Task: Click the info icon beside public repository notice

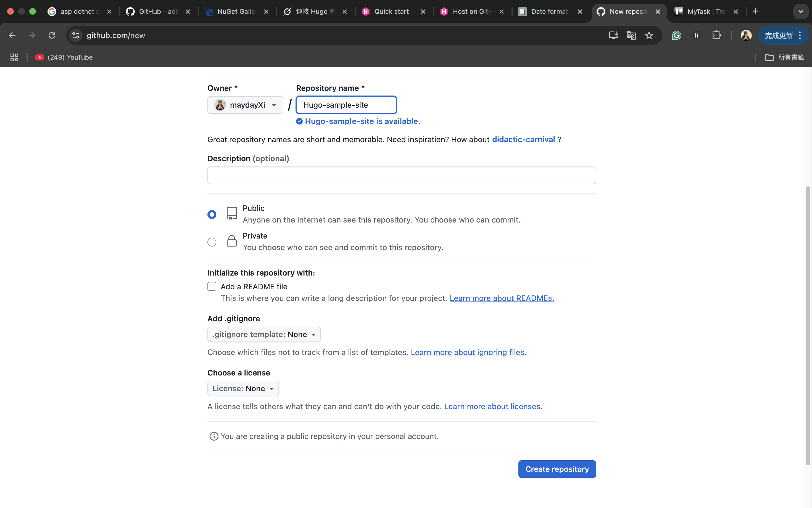Action: click(x=214, y=436)
